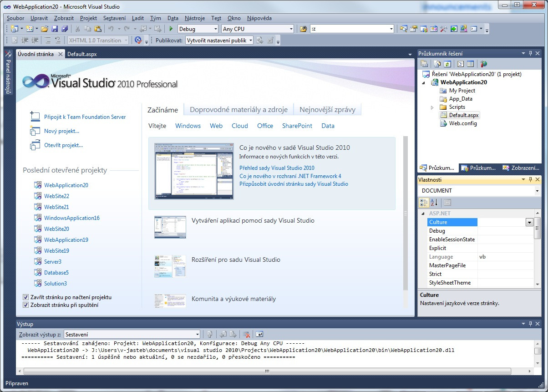Click the Find in Files icon beside Any CPU
548x392 pixels.
point(304,29)
